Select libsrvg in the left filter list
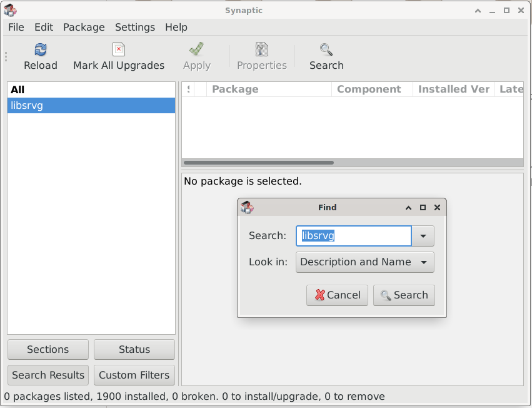 tap(91, 106)
